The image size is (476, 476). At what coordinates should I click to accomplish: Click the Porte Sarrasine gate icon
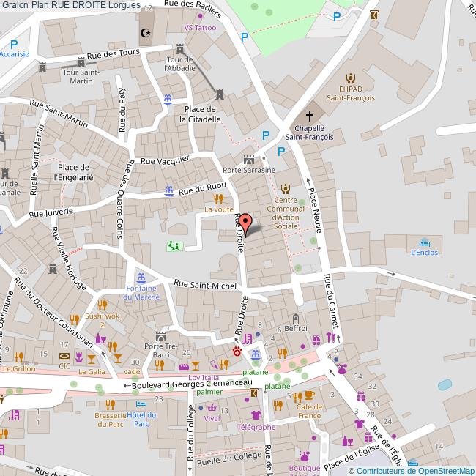pyautogui.click(x=248, y=160)
